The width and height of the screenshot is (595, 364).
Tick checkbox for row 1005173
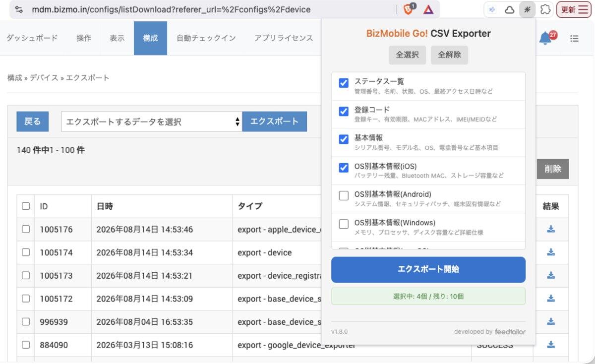coord(26,275)
